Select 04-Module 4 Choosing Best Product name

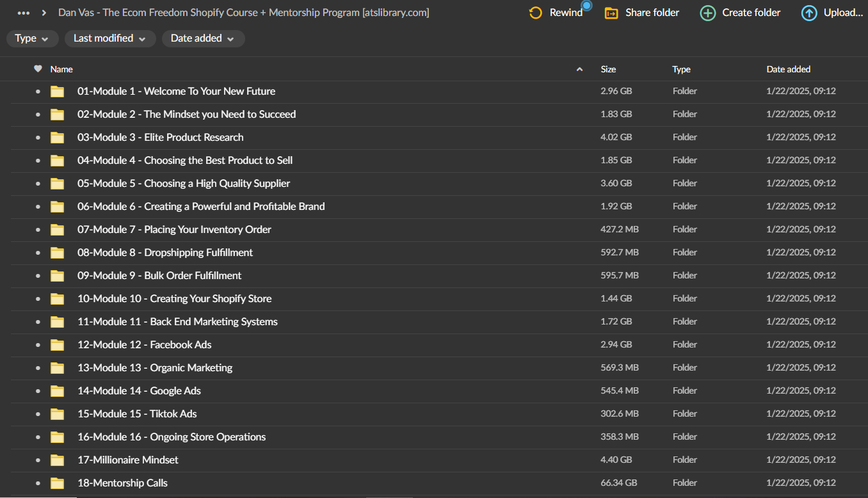pyautogui.click(x=185, y=161)
